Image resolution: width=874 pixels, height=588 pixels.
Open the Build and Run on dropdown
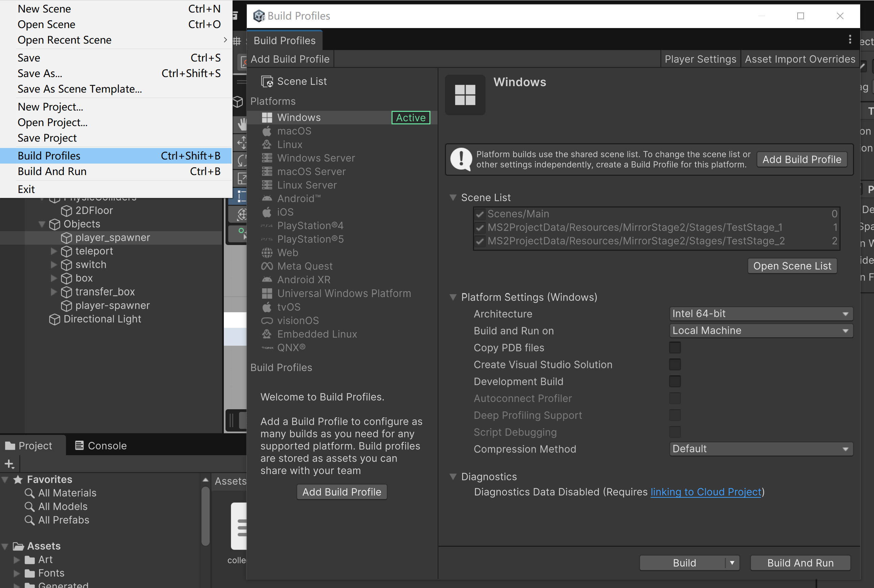pyautogui.click(x=761, y=331)
